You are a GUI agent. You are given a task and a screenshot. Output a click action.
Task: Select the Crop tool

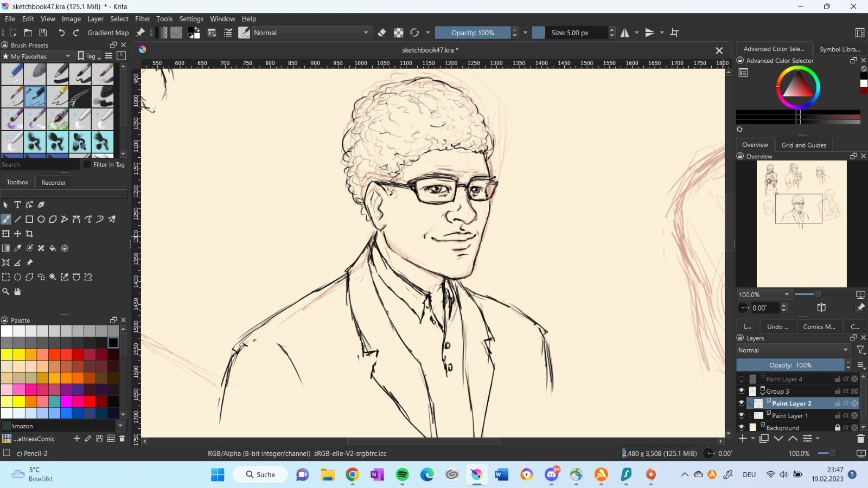pos(30,234)
